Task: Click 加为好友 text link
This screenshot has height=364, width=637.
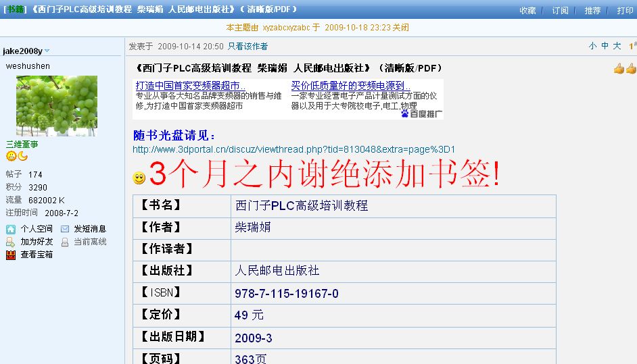Action: coord(37,242)
